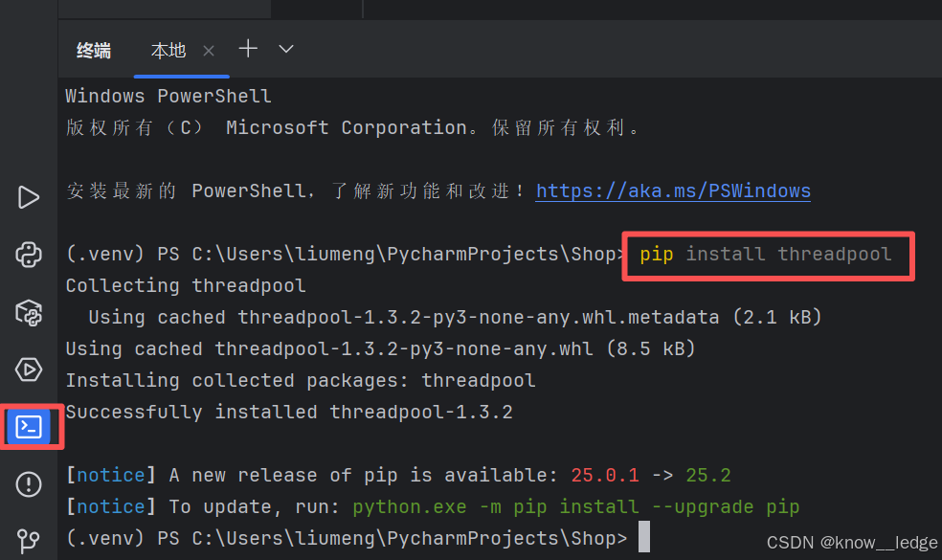The image size is (942, 560).
Task: Click 'Installing collected packages: threadpool' line
Action: [301, 380]
